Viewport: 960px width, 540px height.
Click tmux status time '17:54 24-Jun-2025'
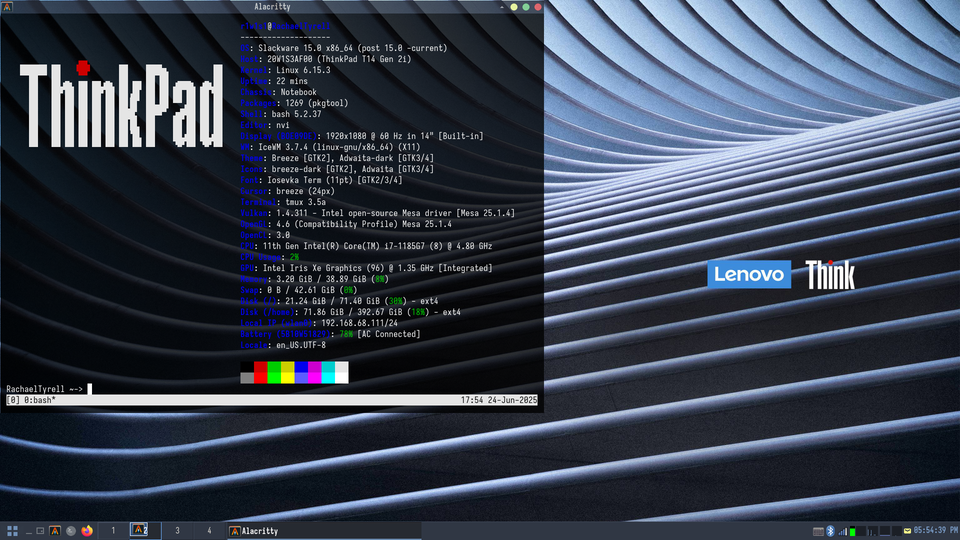[499, 400]
